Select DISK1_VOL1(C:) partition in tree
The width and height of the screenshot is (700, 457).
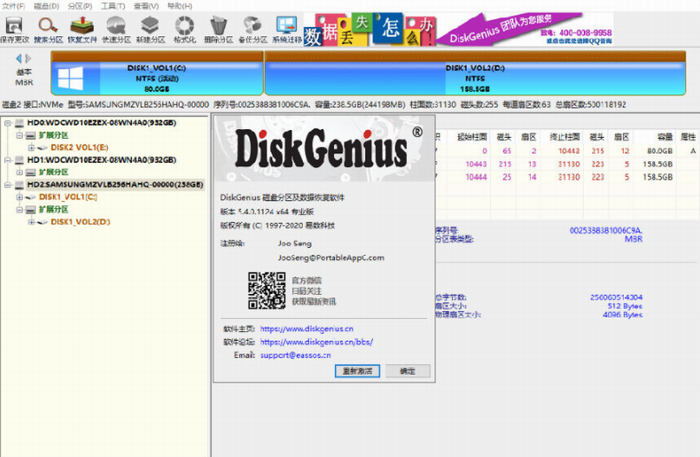pos(68,197)
